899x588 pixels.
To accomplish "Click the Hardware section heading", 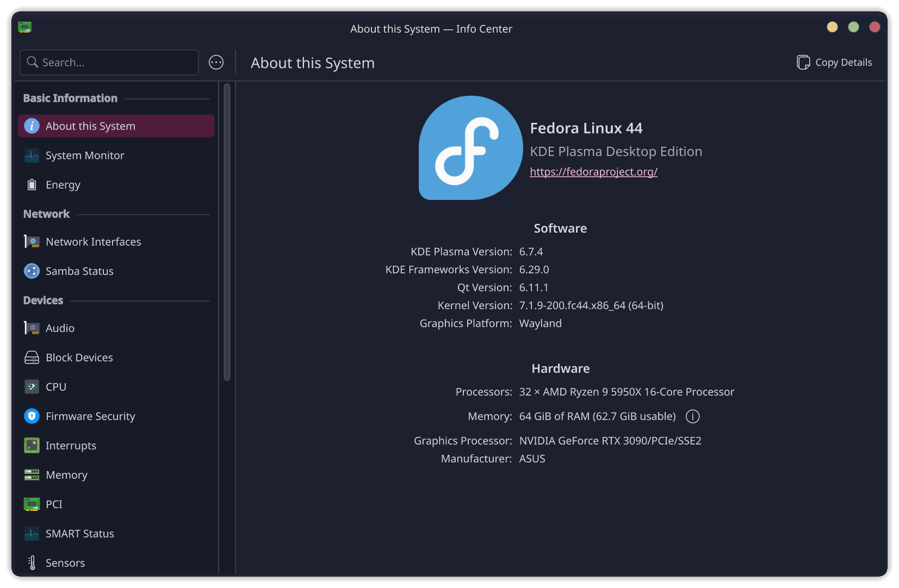I will 560,368.
